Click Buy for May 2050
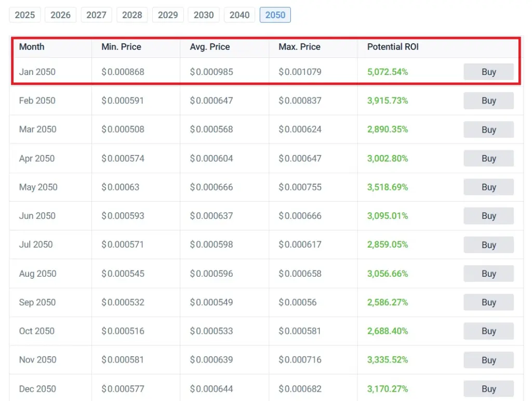 (x=488, y=187)
